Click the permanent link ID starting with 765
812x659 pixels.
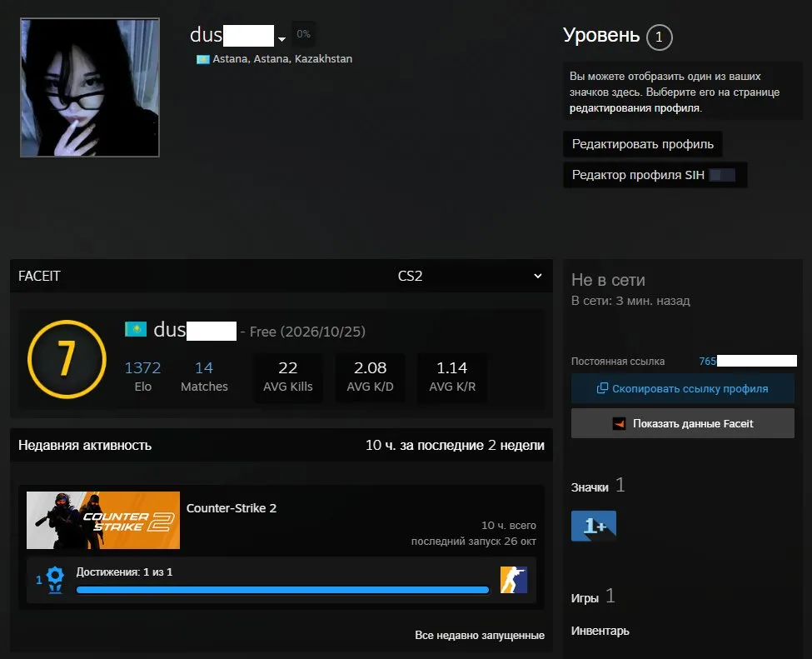(x=748, y=361)
